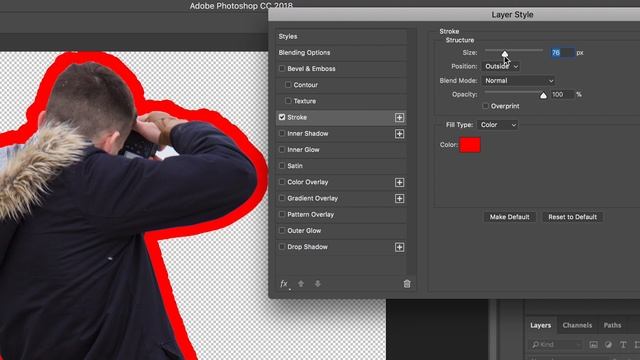
Task: Filter Layers panel for type layers
Action: point(623,345)
